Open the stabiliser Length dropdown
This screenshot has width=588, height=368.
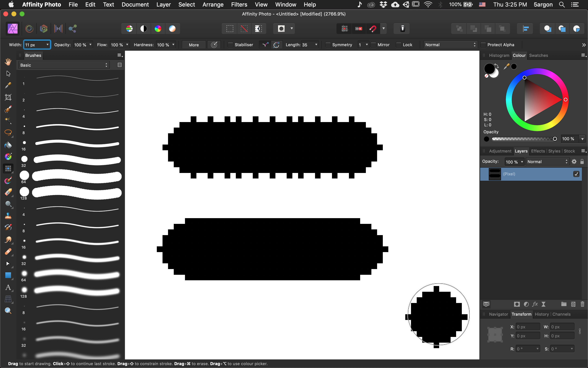(x=316, y=45)
